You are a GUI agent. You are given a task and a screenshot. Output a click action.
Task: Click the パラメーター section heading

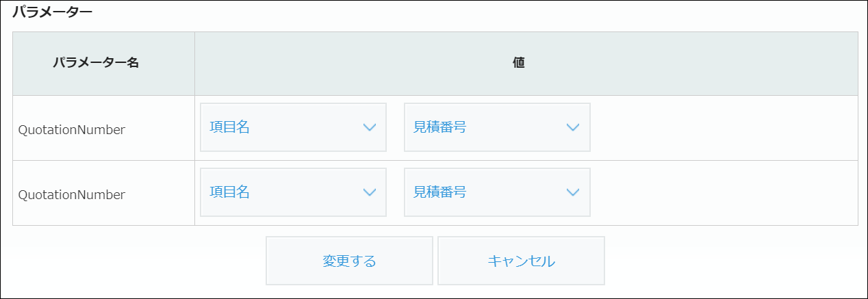[52, 12]
